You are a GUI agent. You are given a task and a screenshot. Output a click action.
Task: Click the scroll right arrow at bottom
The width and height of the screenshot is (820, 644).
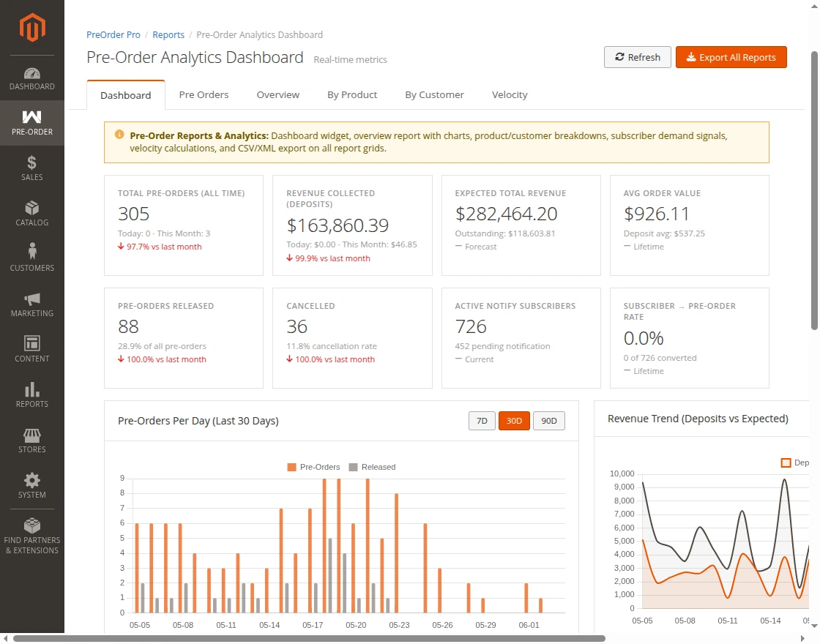tap(802, 638)
